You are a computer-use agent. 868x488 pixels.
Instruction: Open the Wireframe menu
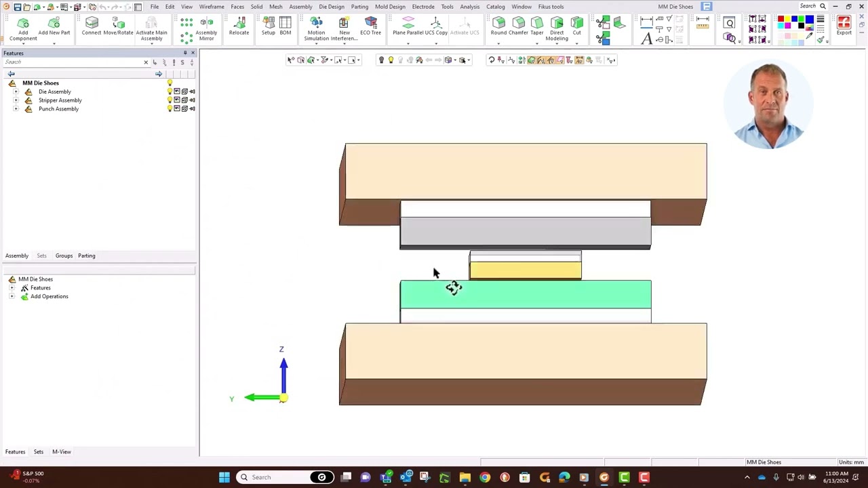coord(212,7)
